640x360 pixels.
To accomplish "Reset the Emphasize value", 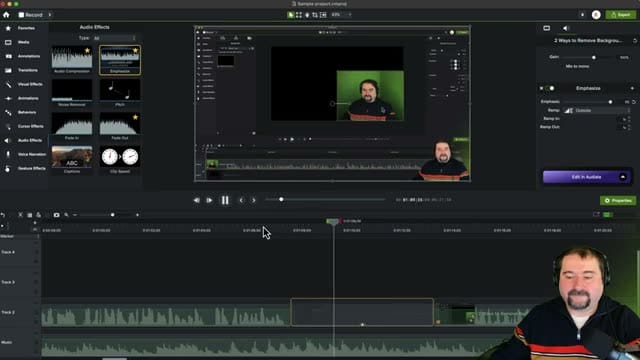I will [634, 102].
